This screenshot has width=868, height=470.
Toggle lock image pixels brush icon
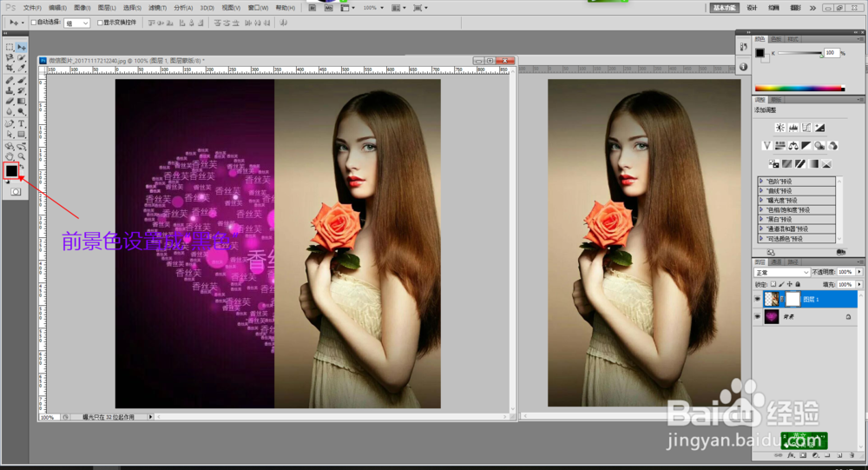[x=782, y=284]
